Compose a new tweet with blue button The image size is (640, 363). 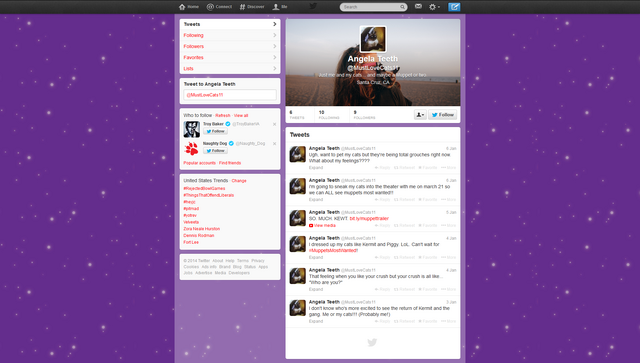pyautogui.click(x=454, y=7)
